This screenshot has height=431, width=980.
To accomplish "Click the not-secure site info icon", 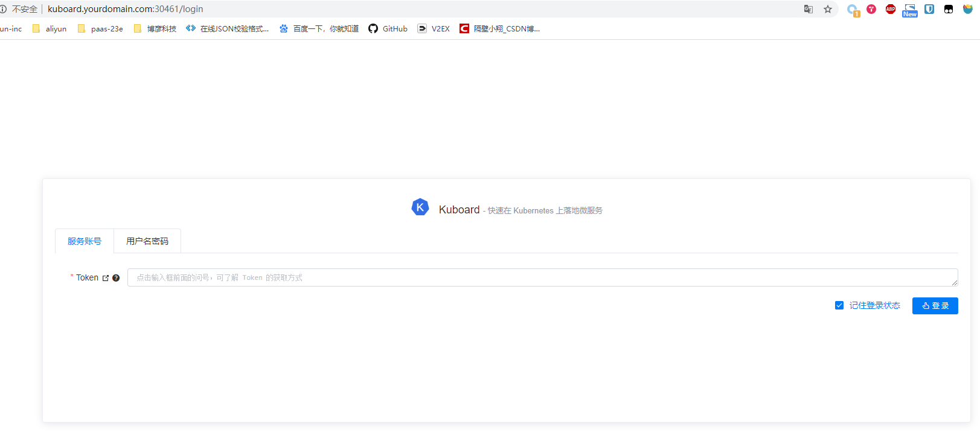I will click(x=3, y=9).
